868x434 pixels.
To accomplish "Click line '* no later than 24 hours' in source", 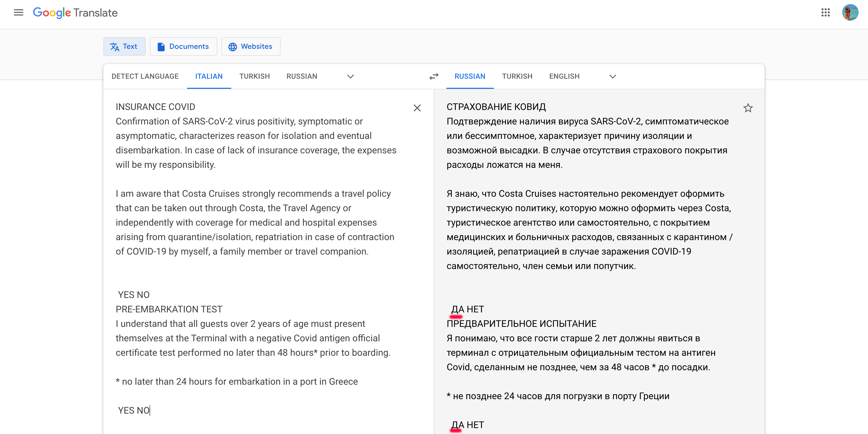I will (x=237, y=382).
